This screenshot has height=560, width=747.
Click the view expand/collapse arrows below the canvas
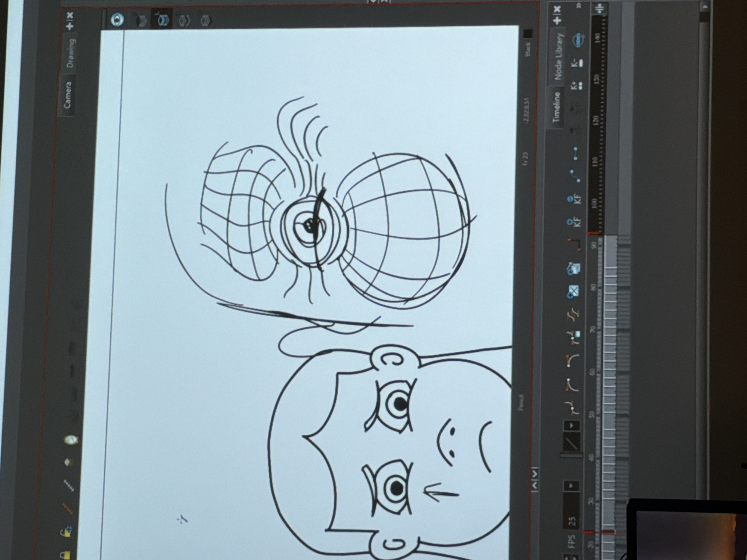[534, 479]
